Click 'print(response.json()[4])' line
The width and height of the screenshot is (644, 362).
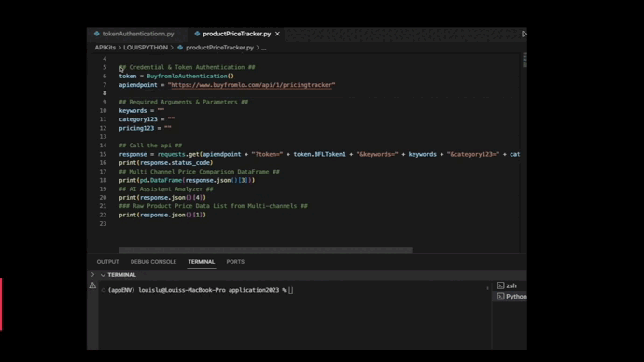[162, 198]
